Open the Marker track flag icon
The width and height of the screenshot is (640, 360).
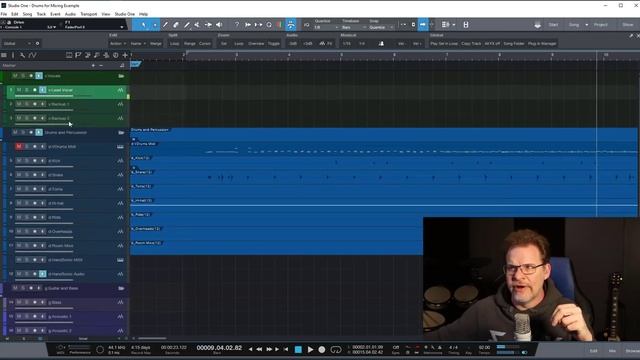point(78,55)
